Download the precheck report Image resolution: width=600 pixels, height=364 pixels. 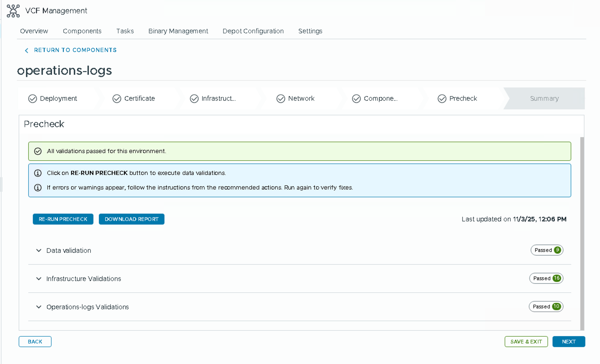pyautogui.click(x=131, y=219)
